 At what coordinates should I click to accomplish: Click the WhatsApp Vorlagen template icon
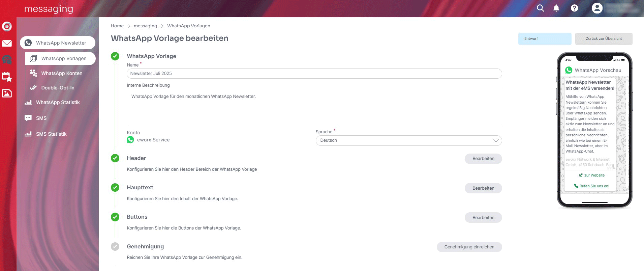click(x=33, y=58)
